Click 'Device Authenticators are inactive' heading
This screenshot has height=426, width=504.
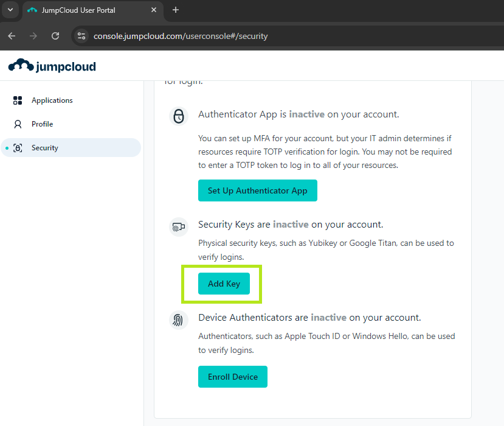coord(309,318)
